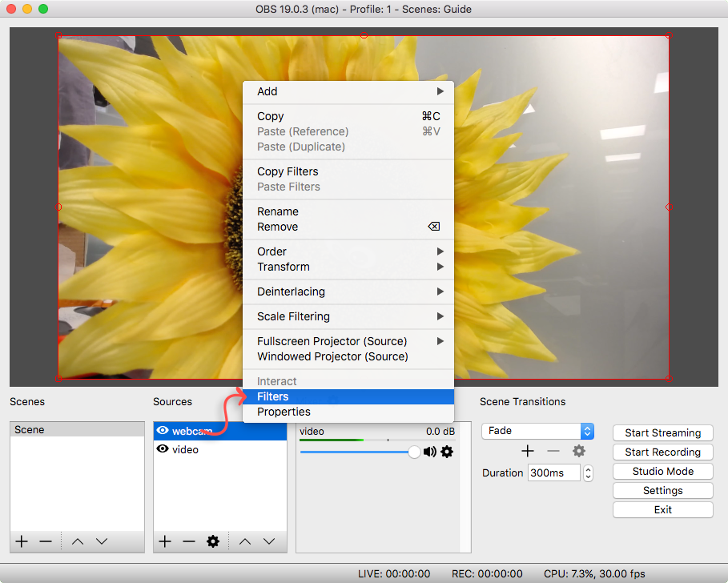
Task: Select Rename in the context menu
Action: (348, 211)
